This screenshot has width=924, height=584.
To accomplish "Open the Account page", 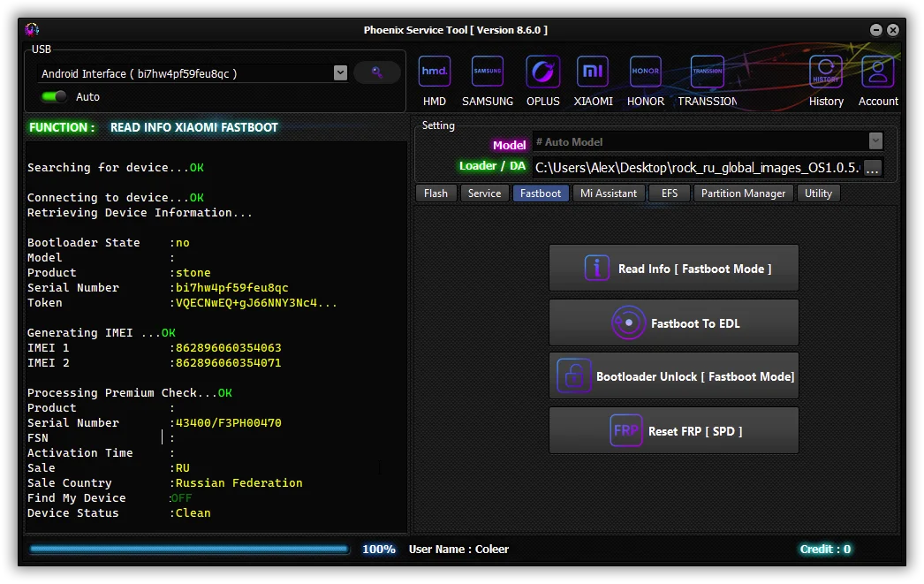I will pos(878,72).
